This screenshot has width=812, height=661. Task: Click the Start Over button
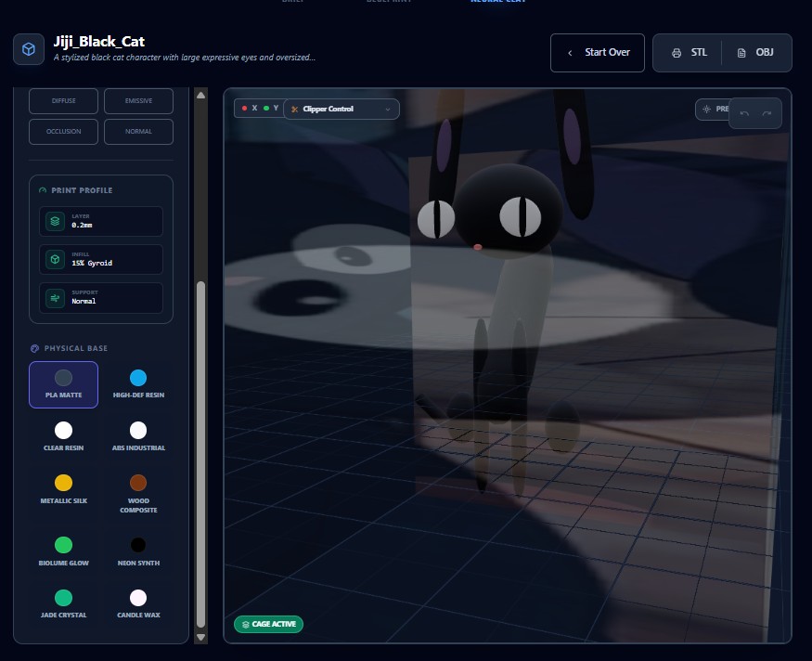[597, 52]
